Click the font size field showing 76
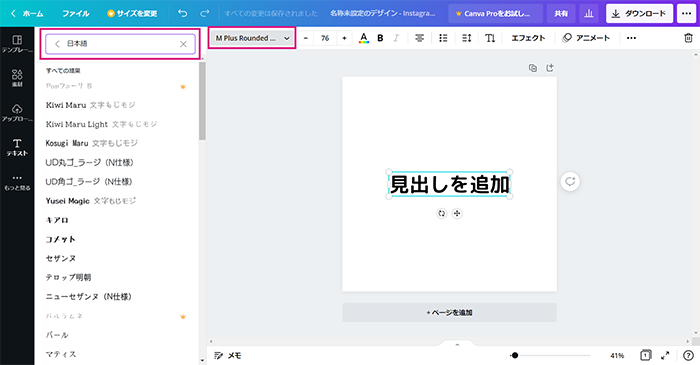Viewport: 700px width, 365px height. click(325, 38)
